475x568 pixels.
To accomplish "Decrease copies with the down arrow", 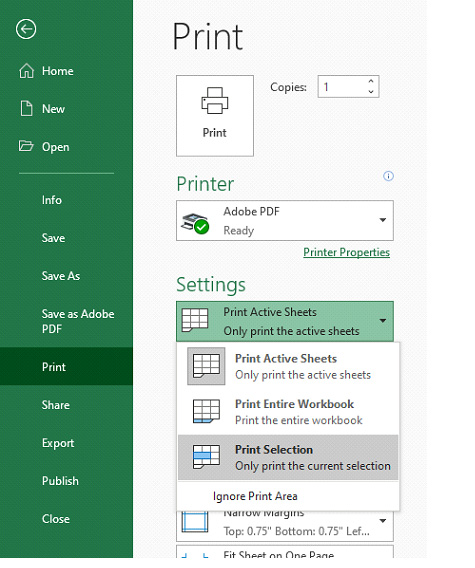I will (x=371, y=92).
